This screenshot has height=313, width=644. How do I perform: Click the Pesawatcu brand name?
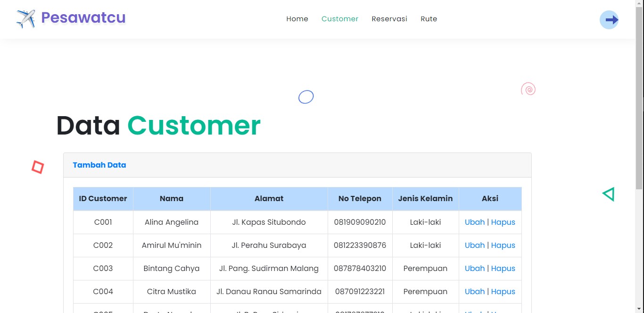pos(83,18)
